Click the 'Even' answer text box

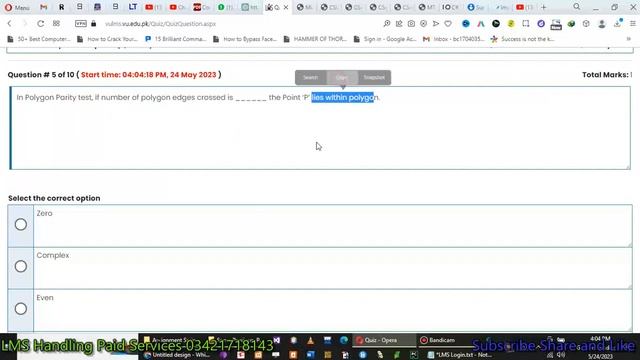pos(333,311)
